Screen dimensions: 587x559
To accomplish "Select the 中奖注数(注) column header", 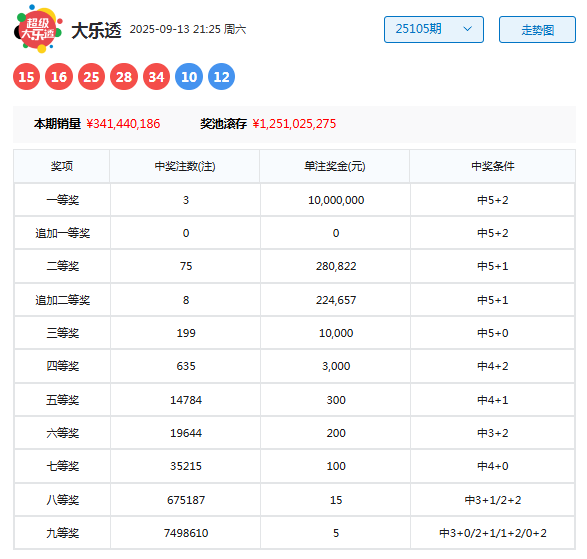I will pos(185,166).
